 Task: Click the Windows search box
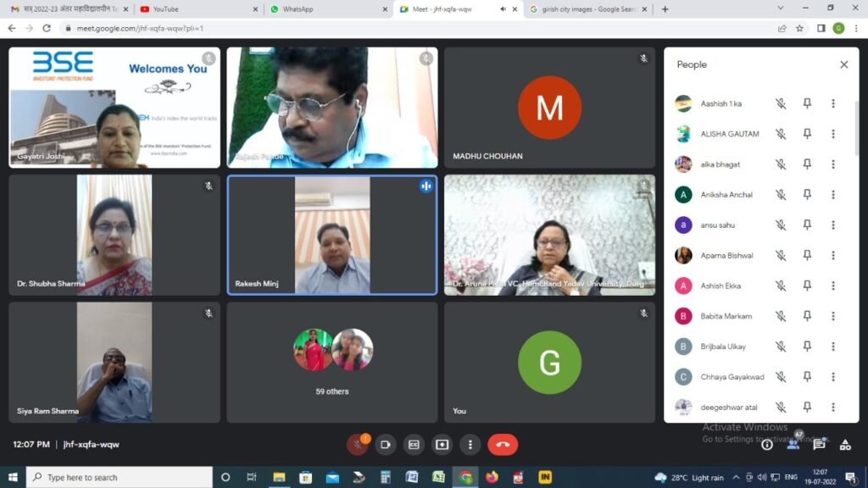click(x=119, y=477)
